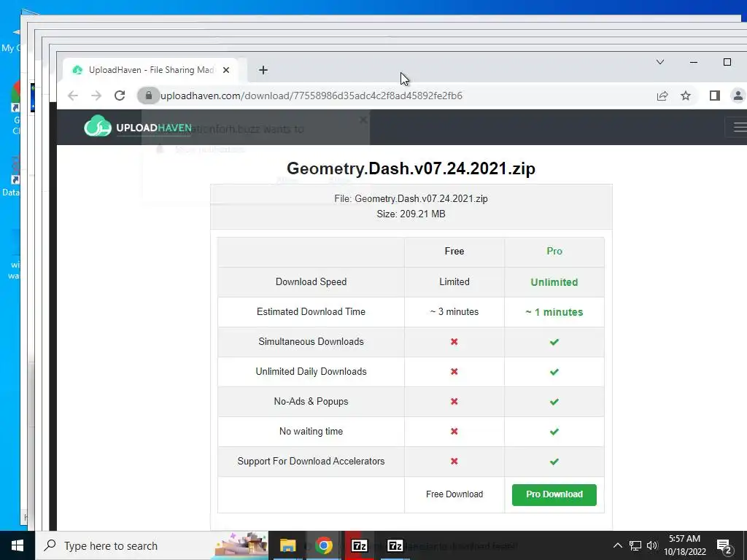Click the network tray icon

coord(635,545)
